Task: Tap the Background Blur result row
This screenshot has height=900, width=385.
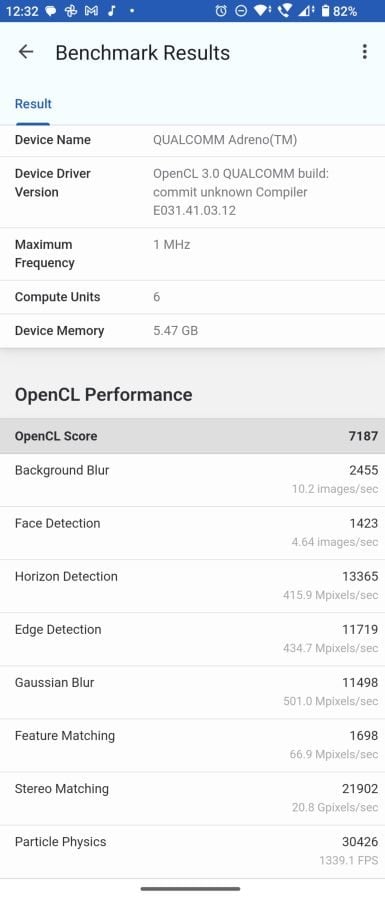Action: (192, 480)
